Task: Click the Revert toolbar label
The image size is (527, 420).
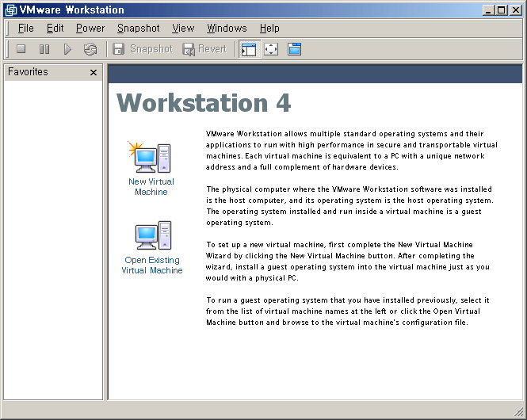Action: [x=212, y=49]
